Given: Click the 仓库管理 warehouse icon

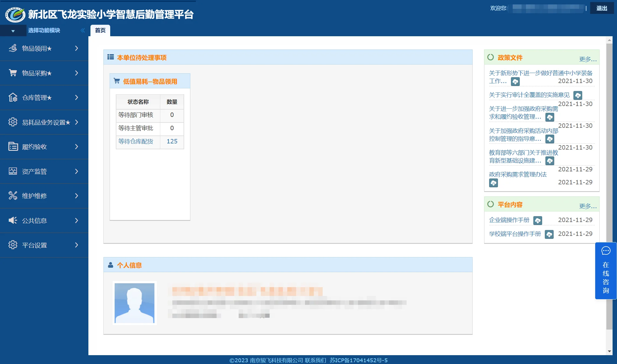Looking at the screenshot, I should [x=13, y=97].
